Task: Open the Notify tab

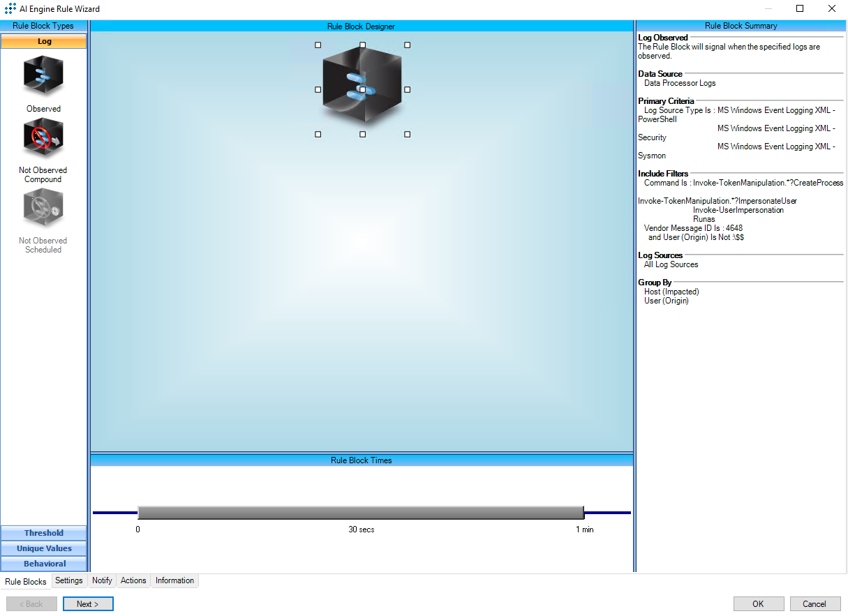Action: [x=102, y=580]
